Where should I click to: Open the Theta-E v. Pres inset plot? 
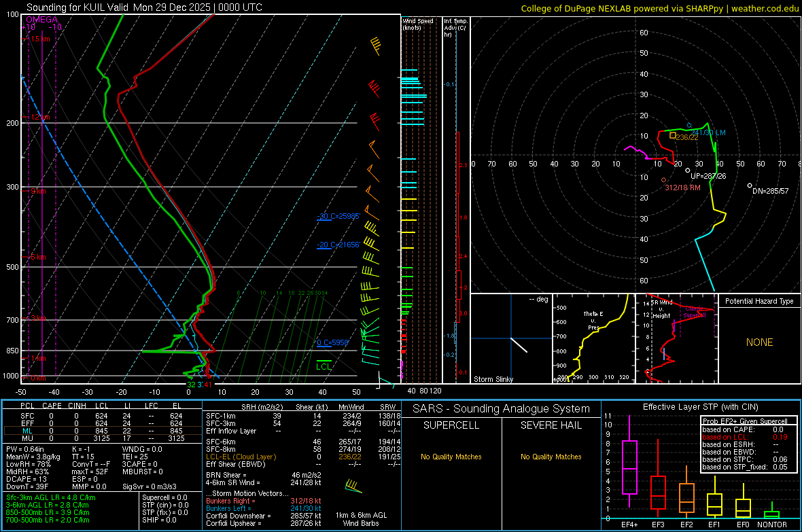pyautogui.click(x=593, y=338)
